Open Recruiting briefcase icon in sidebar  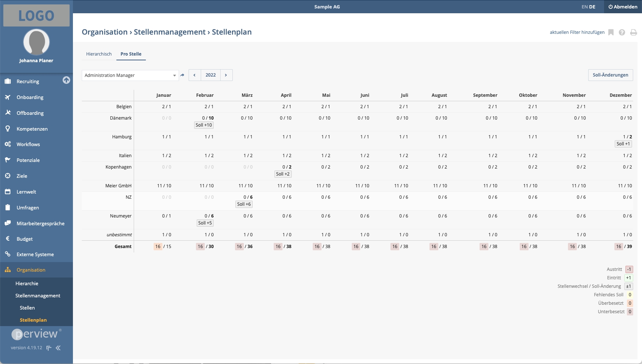[x=8, y=81]
